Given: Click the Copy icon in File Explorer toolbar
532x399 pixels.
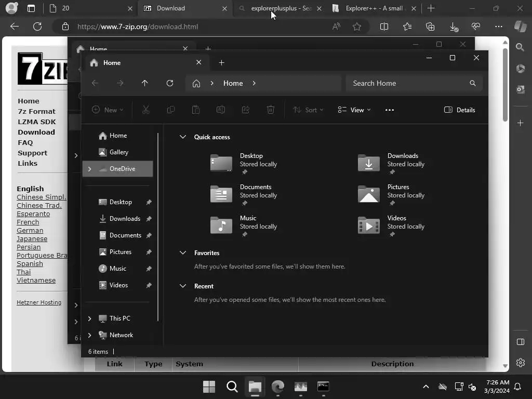Looking at the screenshot, I should pyautogui.click(x=170, y=110).
